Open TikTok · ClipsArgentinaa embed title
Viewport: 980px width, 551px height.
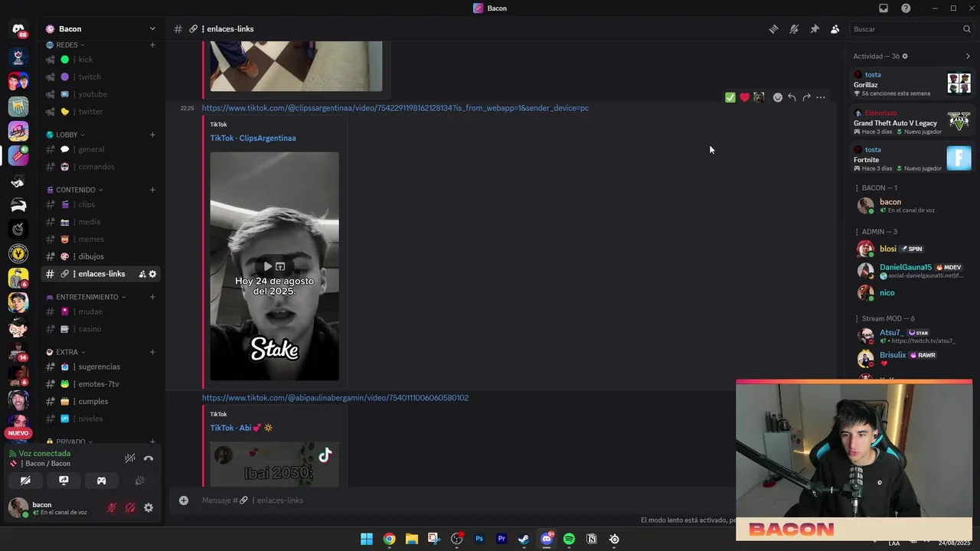[x=253, y=139]
